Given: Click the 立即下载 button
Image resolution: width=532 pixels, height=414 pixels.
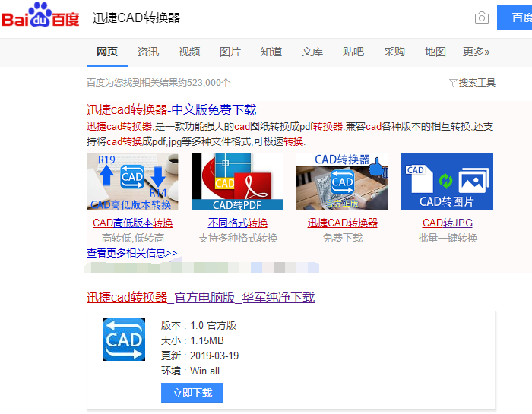Looking at the screenshot, I should click(192, 393).
